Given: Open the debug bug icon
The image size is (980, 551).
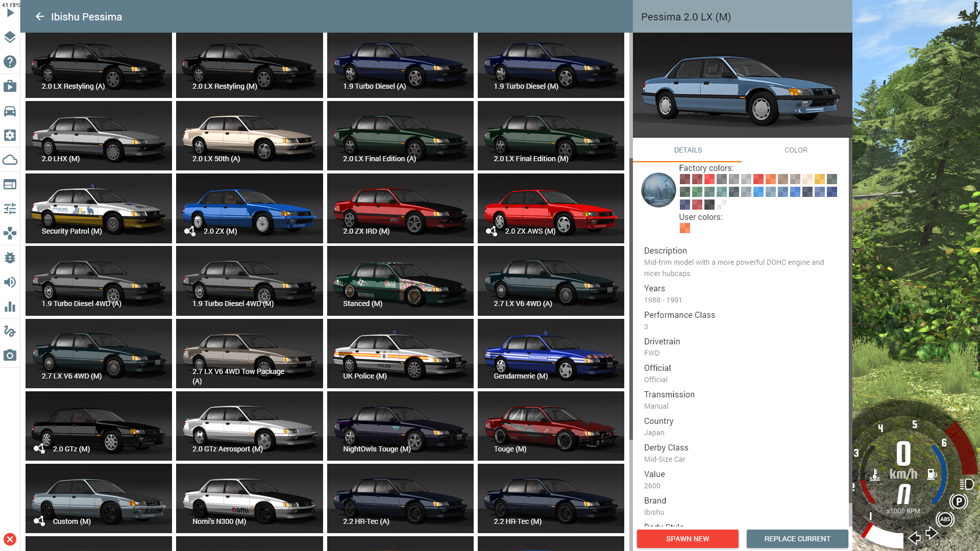Looking at the screenshot, I should click(10, 258).
